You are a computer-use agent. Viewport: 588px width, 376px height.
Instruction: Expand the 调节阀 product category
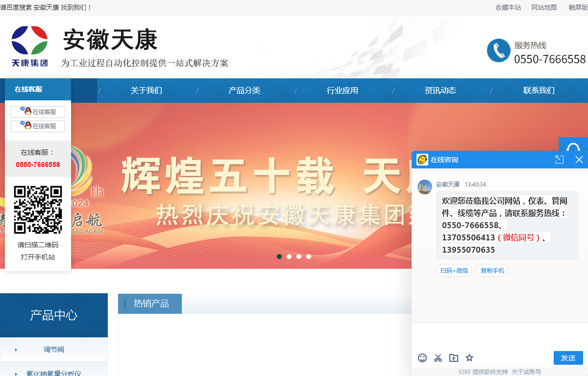click(x=54, y=350)
